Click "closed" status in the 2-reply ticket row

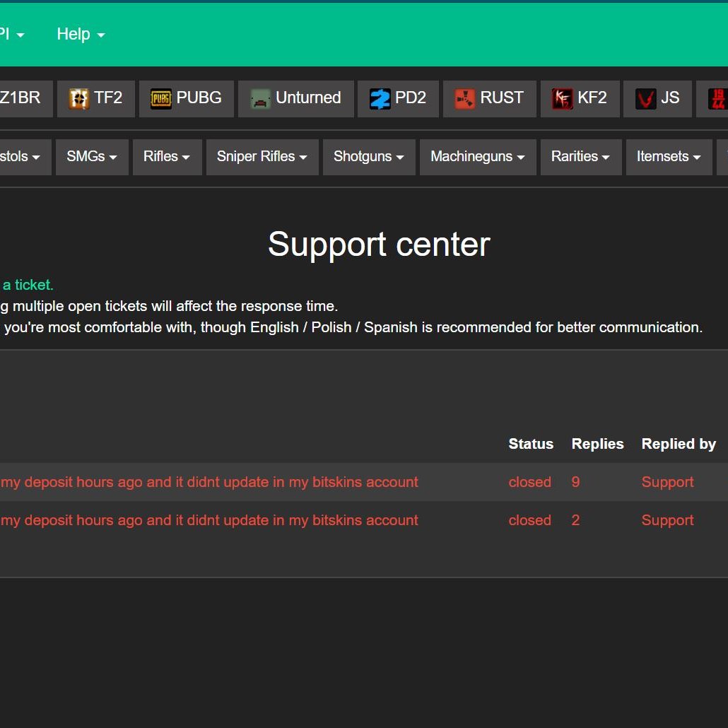(x=530, y=520)
